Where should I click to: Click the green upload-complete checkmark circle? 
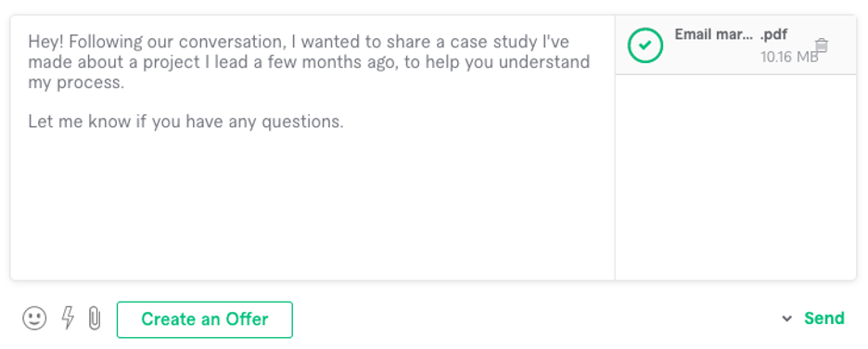coord(645,45)
